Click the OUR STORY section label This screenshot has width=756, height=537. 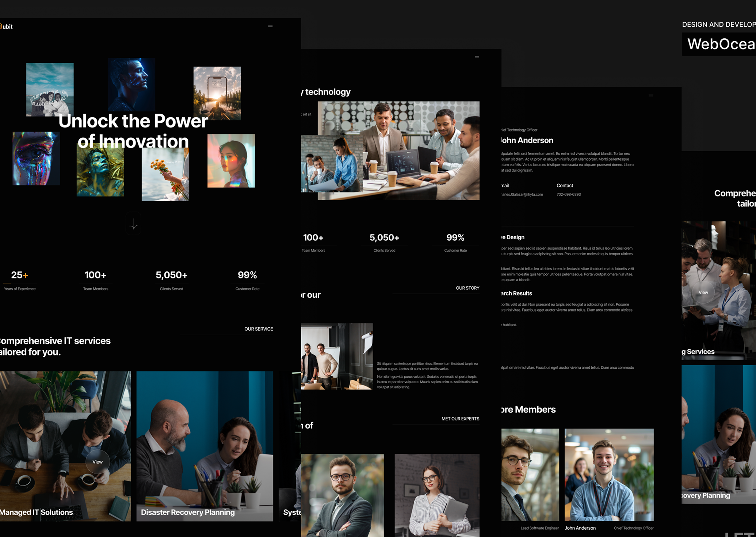pos(467,288)
